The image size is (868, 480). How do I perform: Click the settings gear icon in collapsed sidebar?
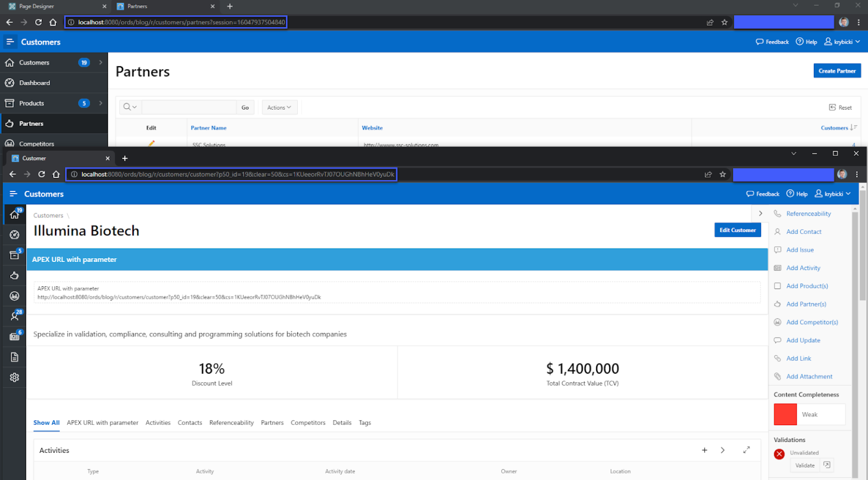[x=15, y=377]
